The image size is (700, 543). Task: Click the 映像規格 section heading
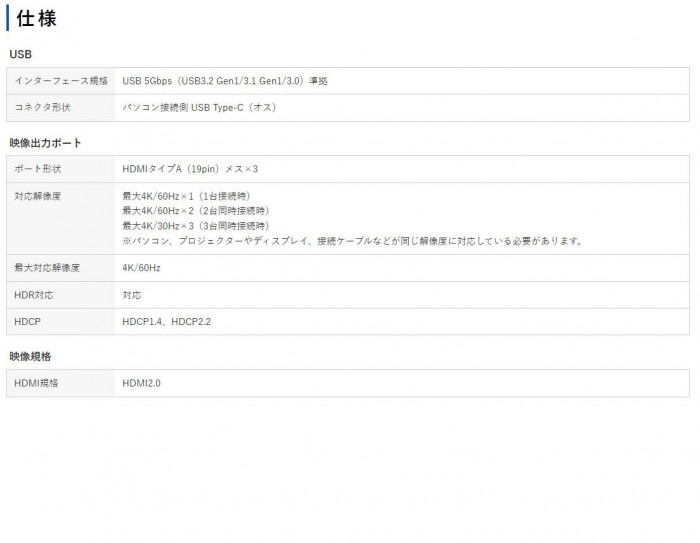[30, 357]
